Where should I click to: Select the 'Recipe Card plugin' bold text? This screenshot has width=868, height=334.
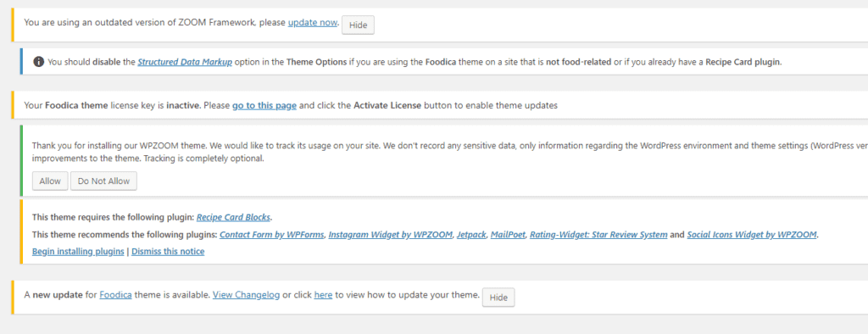tap(743, 62)
